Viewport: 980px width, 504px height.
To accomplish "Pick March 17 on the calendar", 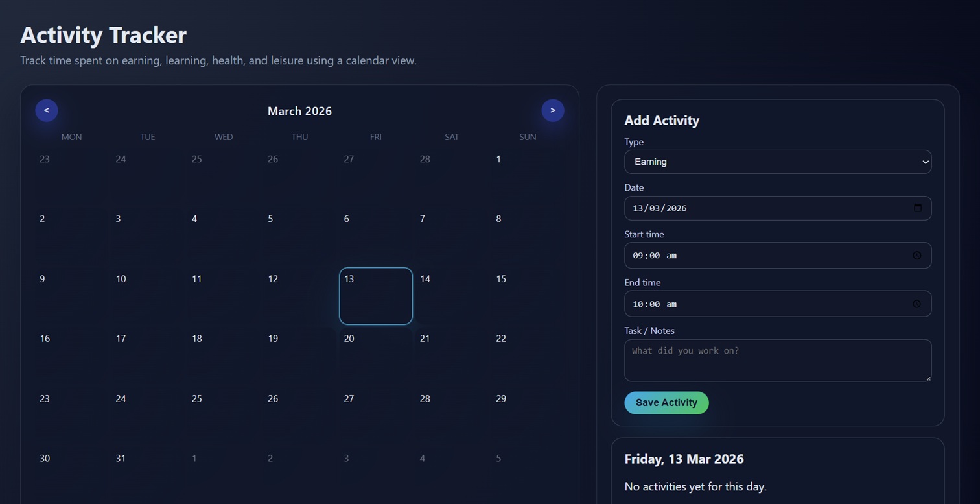I will tap(147, 355).
